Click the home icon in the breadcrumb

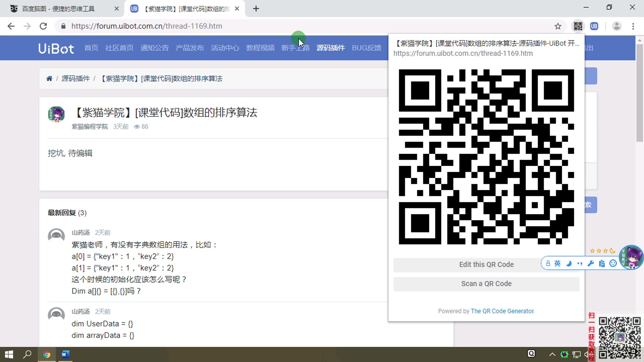[x=49, y=78]
